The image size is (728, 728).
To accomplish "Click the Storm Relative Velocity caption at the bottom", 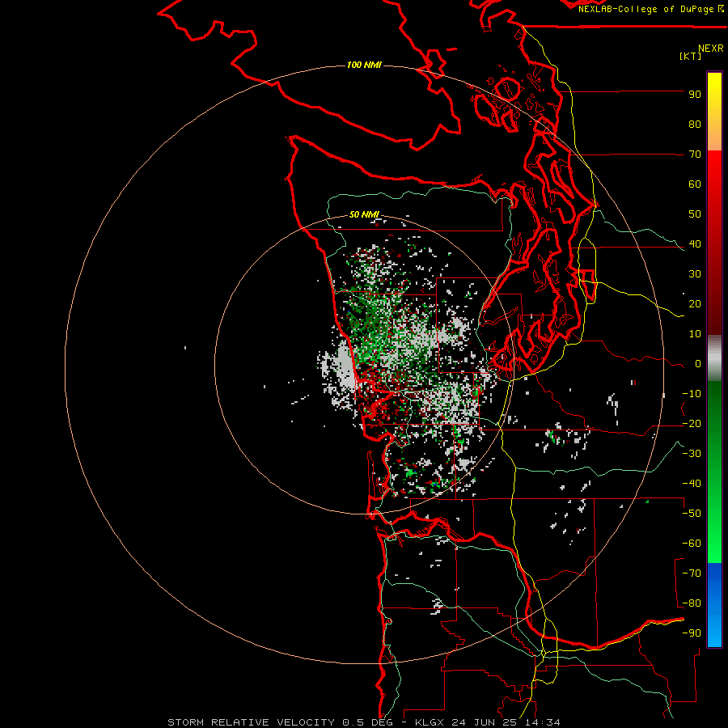I will click(x=363, y=722).
